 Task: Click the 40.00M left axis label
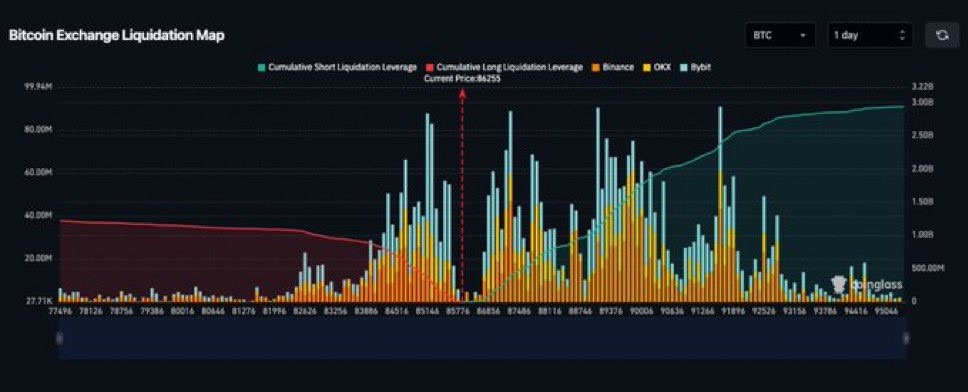[38, 215]
